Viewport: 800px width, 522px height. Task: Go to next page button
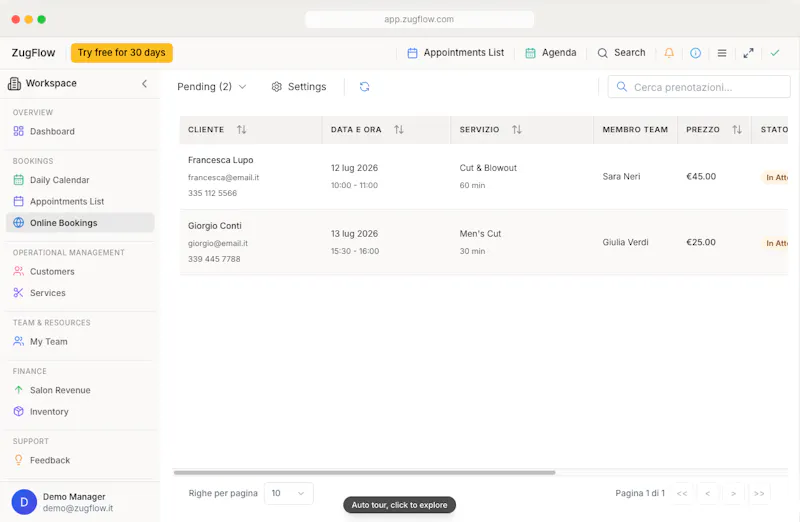click(x=733, y=493)
